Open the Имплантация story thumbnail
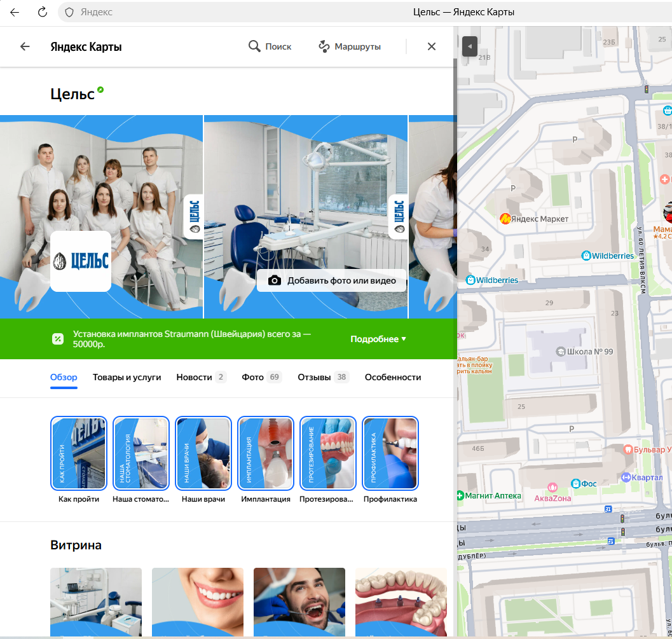 266,453
